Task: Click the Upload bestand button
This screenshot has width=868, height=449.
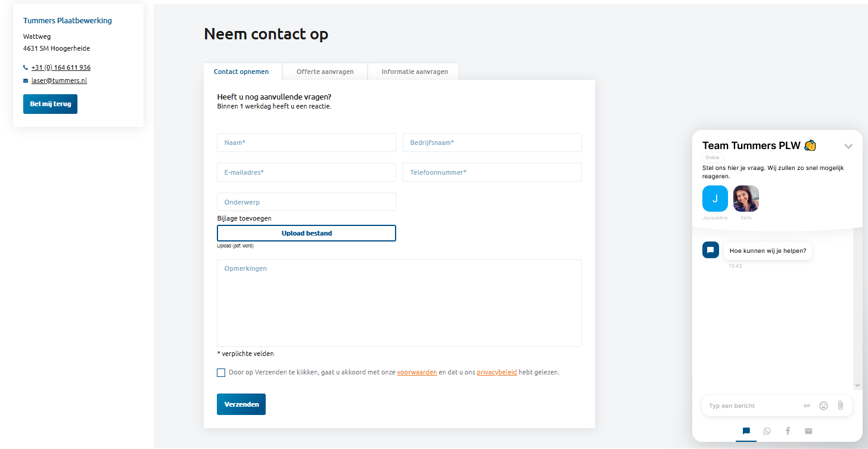Action: coord(306,233)
